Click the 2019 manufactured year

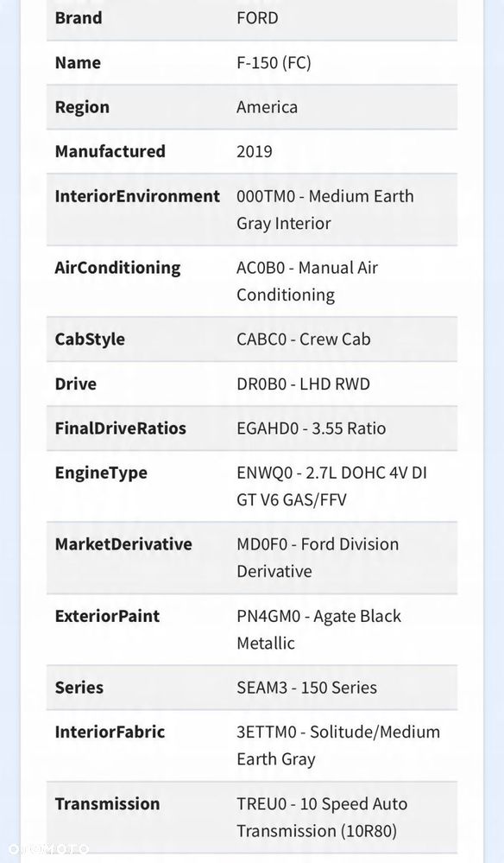click(255, 151)
